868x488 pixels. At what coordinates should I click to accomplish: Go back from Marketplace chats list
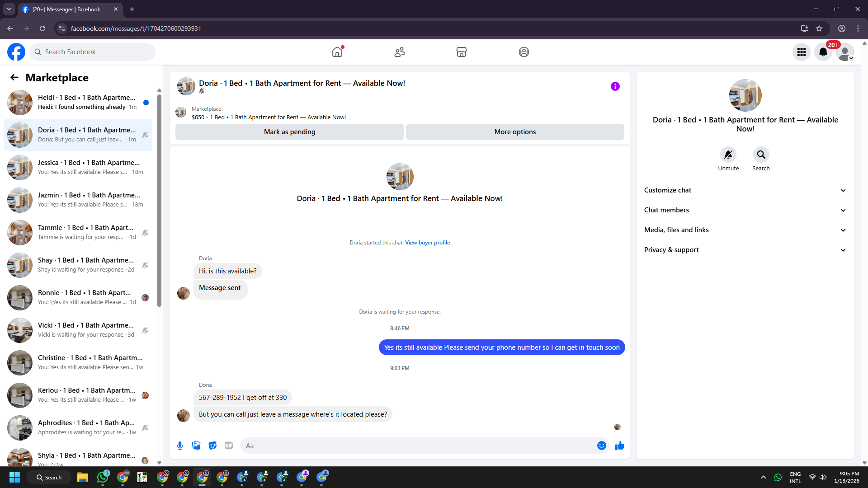click(14, 77)
